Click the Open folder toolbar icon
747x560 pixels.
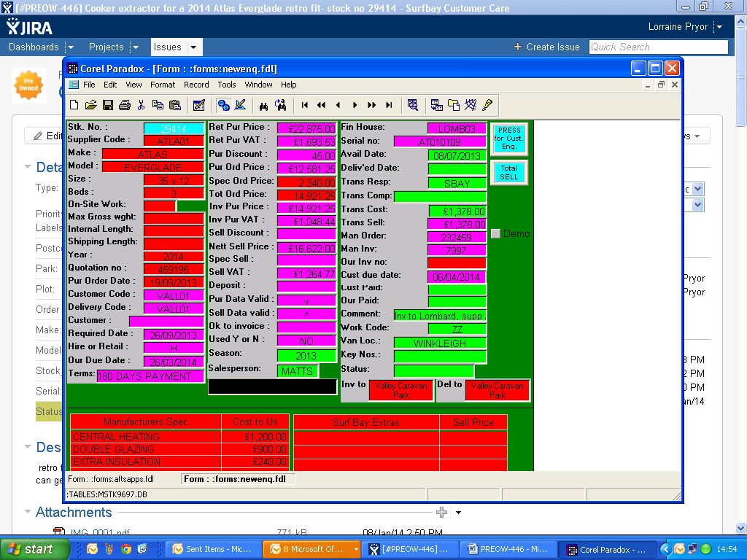coord(90,105)
